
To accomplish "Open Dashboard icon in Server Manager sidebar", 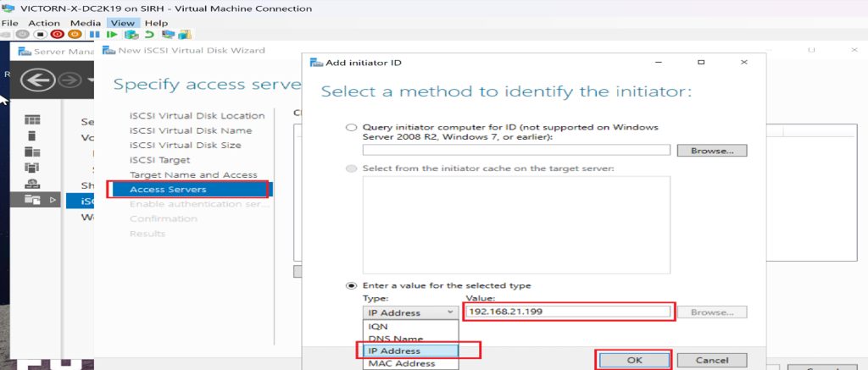I will click(x=32, y=119).
